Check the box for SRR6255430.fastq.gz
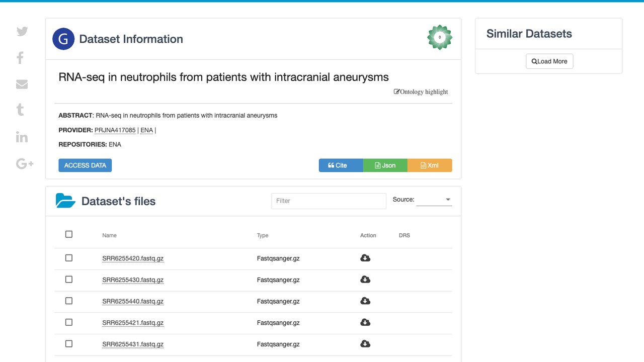This screenshot has height=362, width=644. click(x=69, y=280)
